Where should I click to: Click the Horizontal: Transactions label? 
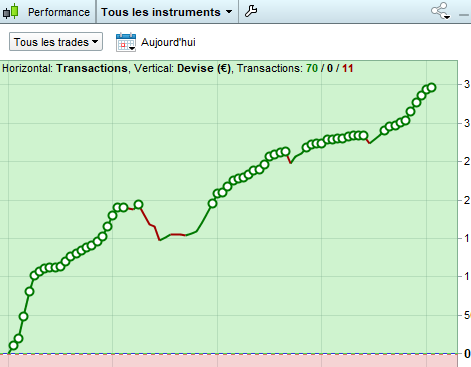click(x=65, y=68)
